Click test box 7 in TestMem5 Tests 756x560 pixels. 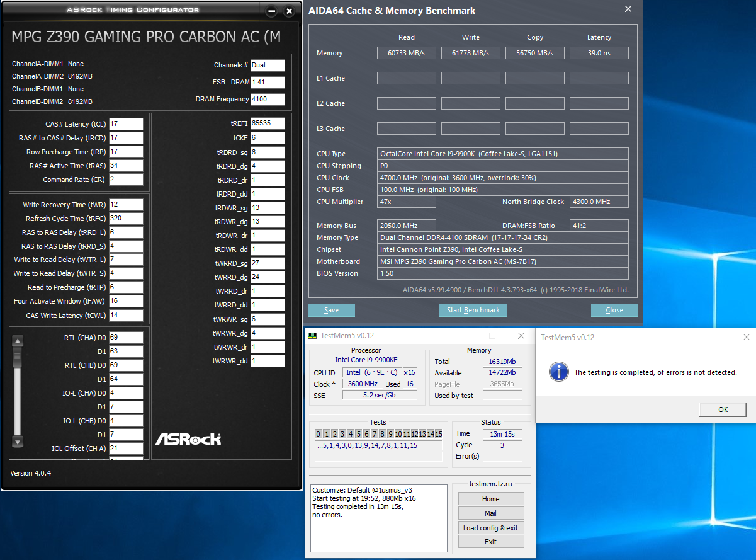tap(375, 434)
